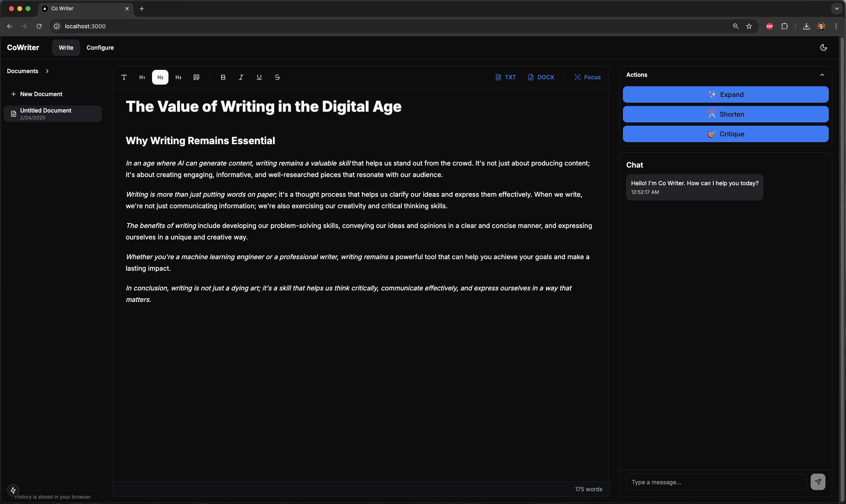Image resolution: width=846 pixels, height=504 pixels.
Task: Expand the Documents sidebar chevron
Action: 47,71
